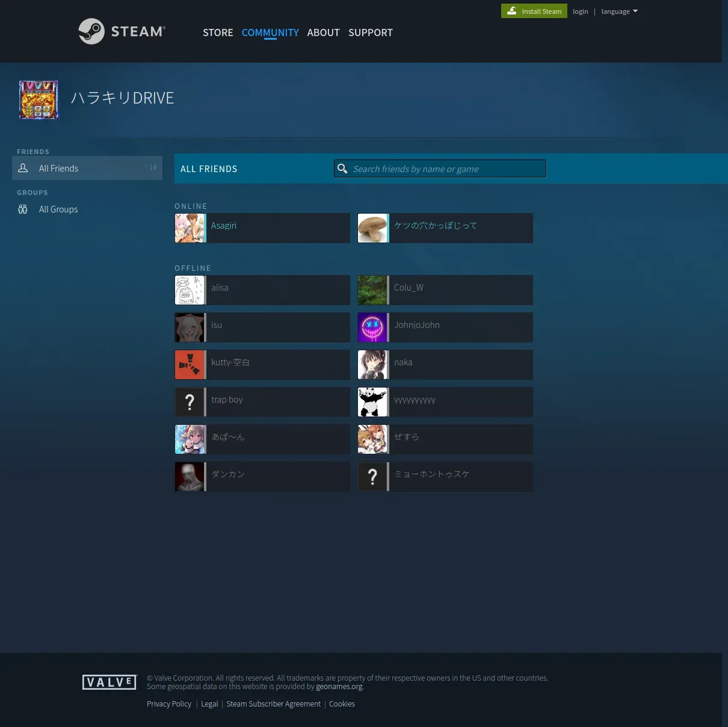
Task: Visit the geonames.org link
Action: click(339, 687)
